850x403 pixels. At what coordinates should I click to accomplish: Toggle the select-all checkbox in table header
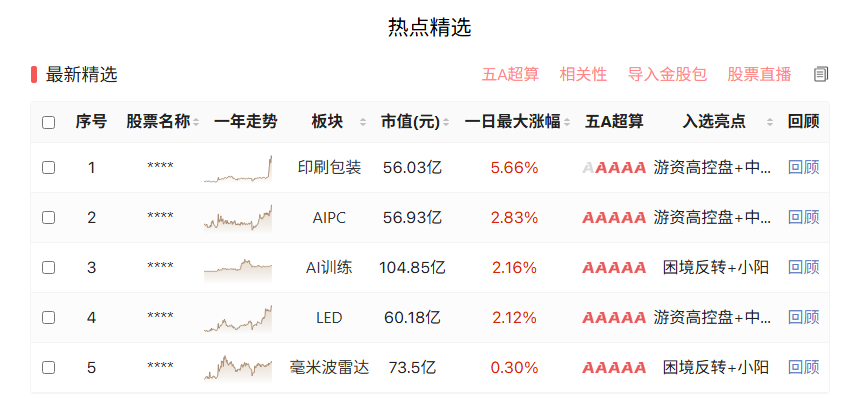click(x=48, y=123)
